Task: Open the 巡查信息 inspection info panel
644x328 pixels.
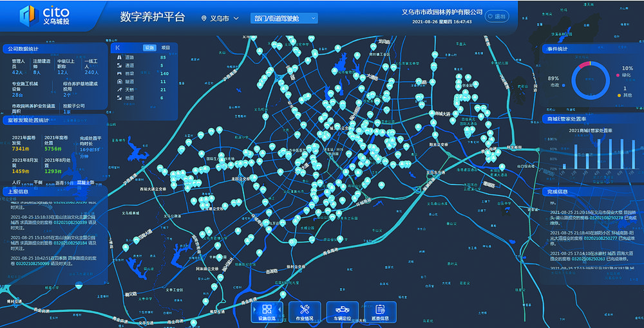Action: pos(380,311)
